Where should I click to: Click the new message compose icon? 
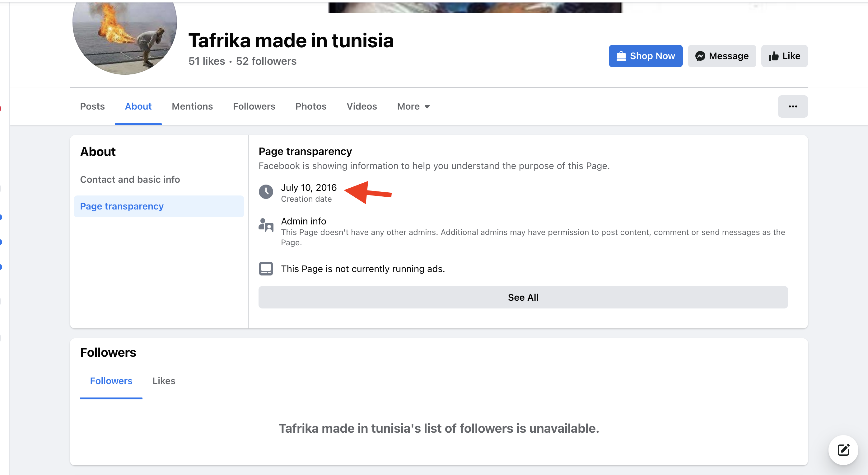click(843, 450)
